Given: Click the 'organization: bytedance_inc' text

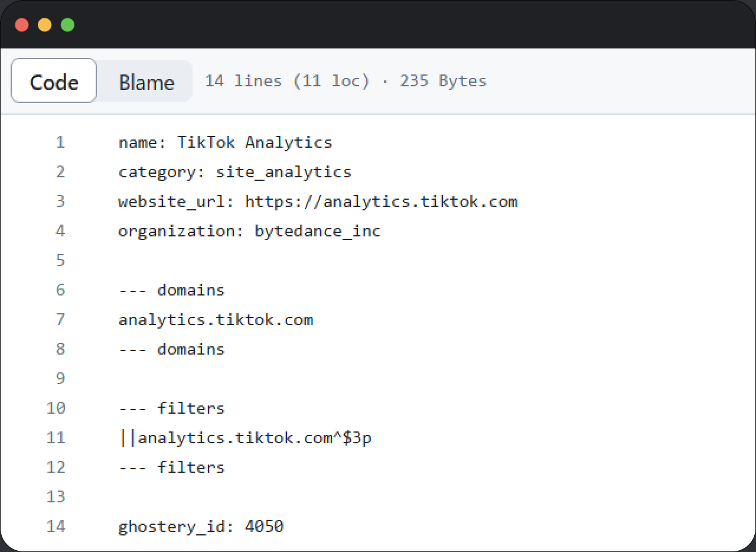Looking at the screenshot, I should 249,230.
